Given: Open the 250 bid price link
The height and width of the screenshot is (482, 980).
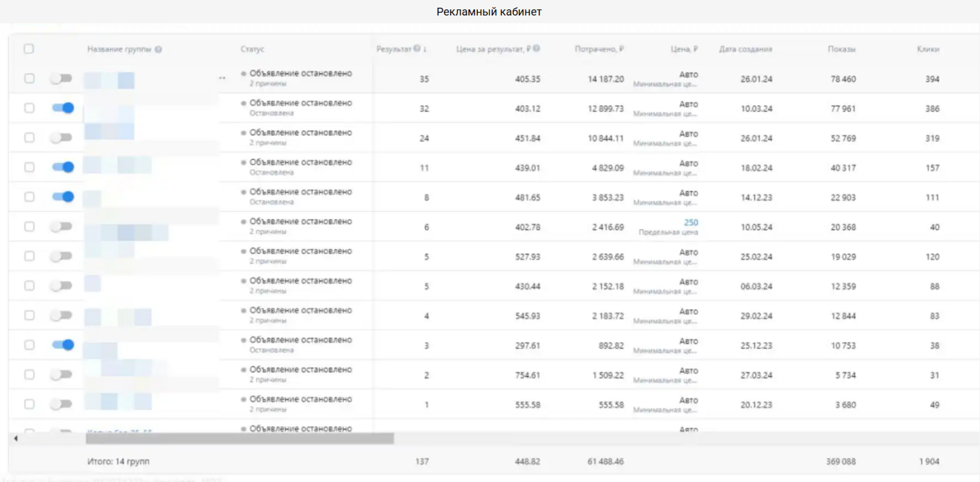Looking at the screenshot, I should [x=691, y=222].
